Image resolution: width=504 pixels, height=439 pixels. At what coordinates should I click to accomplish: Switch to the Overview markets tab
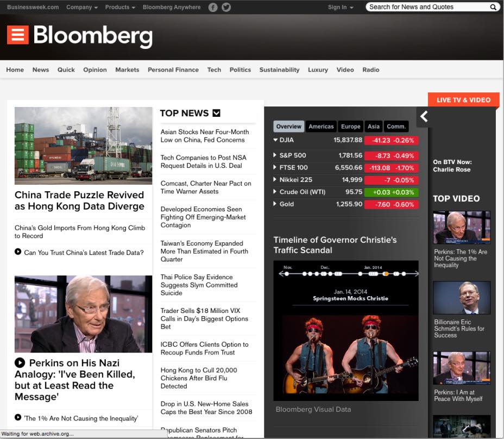coord(288,127)
